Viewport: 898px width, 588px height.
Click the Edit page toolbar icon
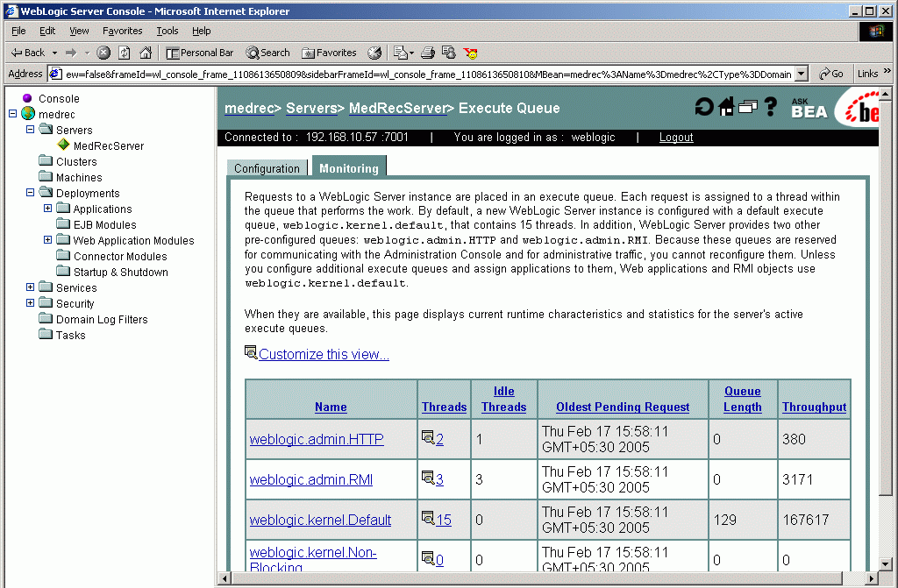pos(448,53)
